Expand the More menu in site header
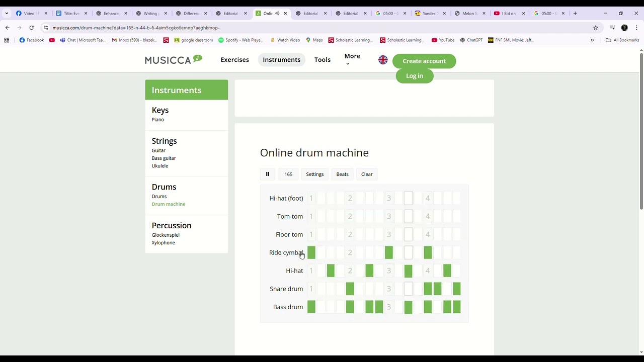644x362 pixels. pos(352,59)
